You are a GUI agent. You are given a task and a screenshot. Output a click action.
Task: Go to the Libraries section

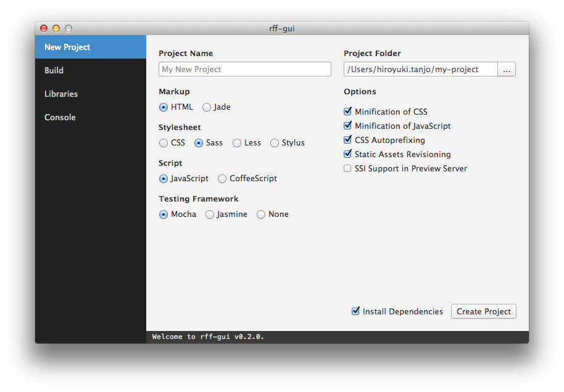(91, 94)
